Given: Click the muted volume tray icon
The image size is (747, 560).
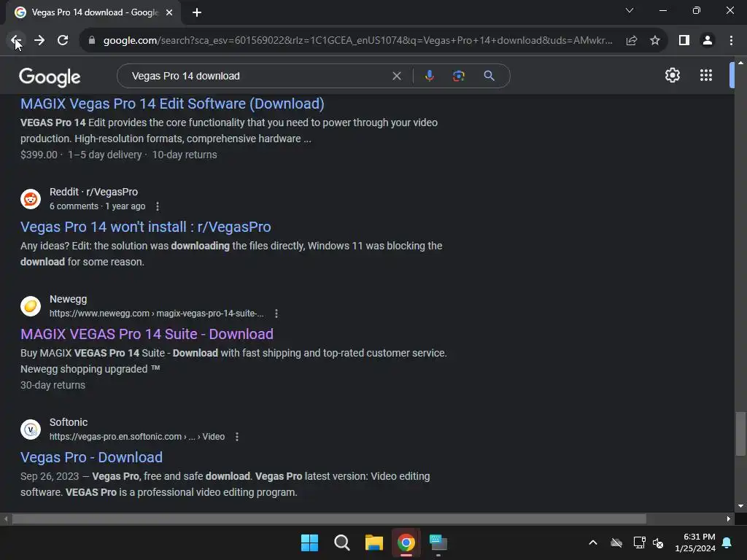Looking at the screenshot, I should [x=658, y=542].
